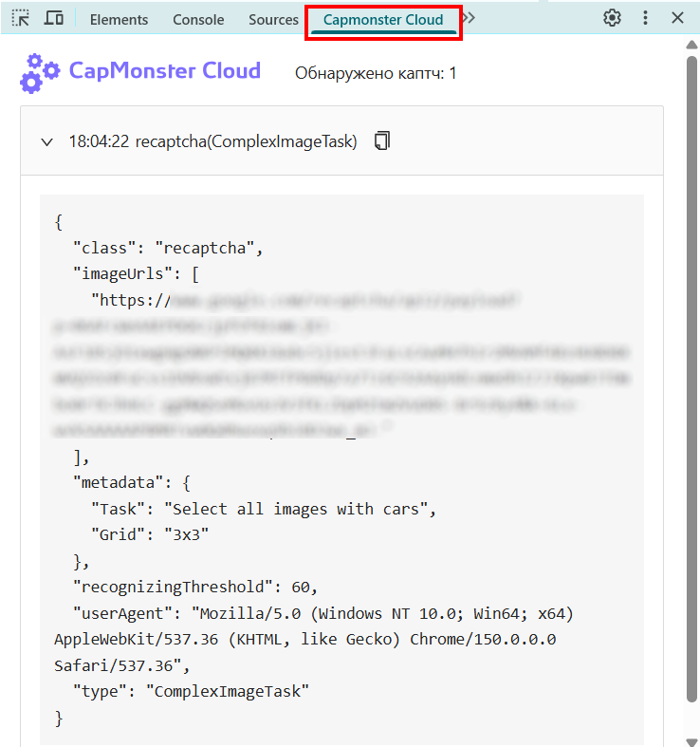Collapse the 18:04:22 recaptcha entry
This screenshot has width=700, height=747.
click(46, 142)
